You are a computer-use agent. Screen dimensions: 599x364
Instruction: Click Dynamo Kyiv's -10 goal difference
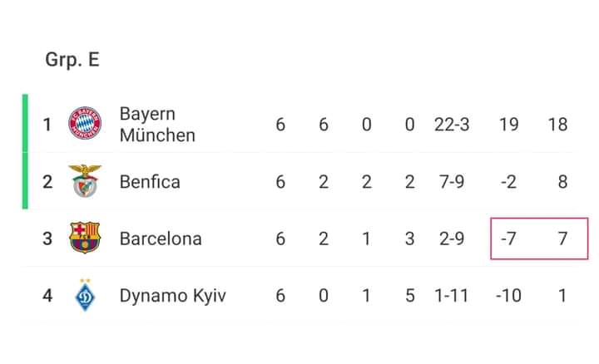[508, 296]
